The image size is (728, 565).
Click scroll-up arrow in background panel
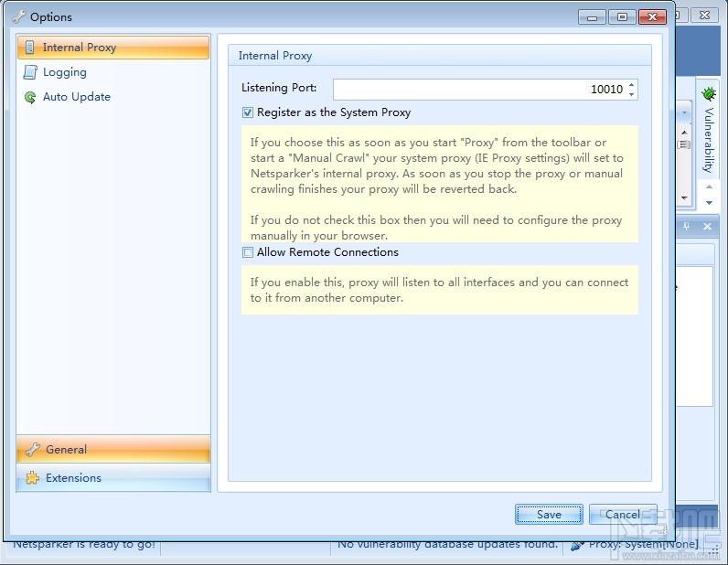[684, 133]
